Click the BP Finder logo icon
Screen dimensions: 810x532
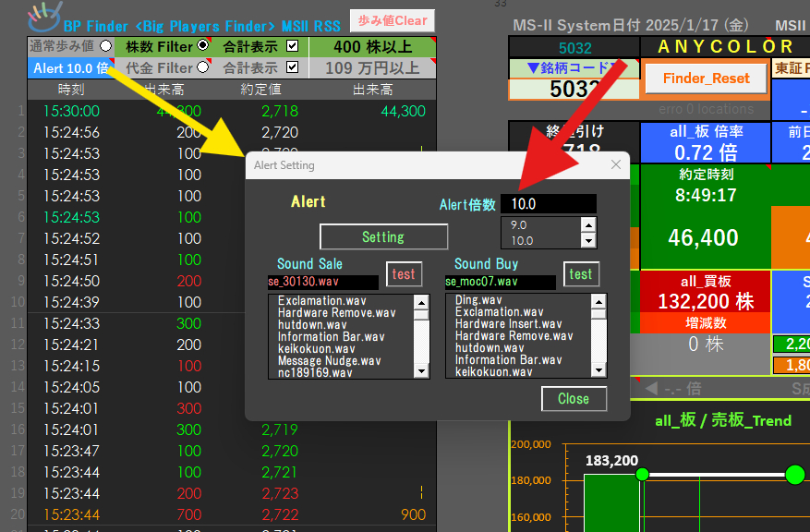point(44,17)
